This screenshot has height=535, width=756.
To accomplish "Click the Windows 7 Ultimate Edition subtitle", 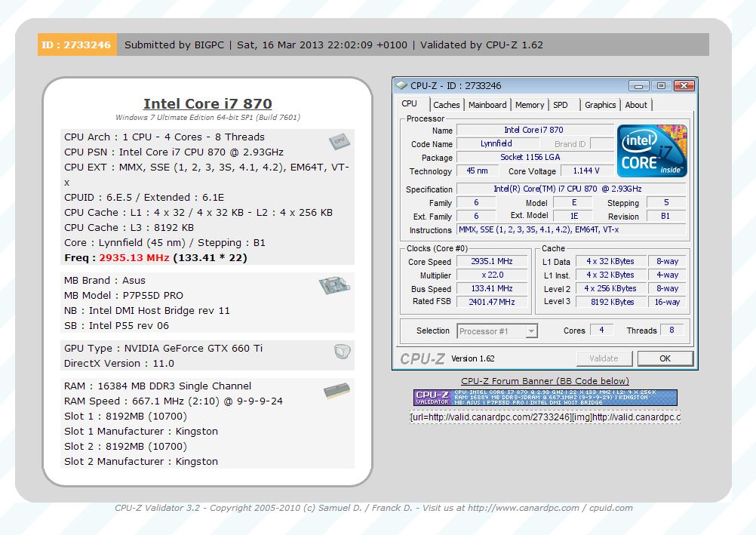I will pos(207,117).
